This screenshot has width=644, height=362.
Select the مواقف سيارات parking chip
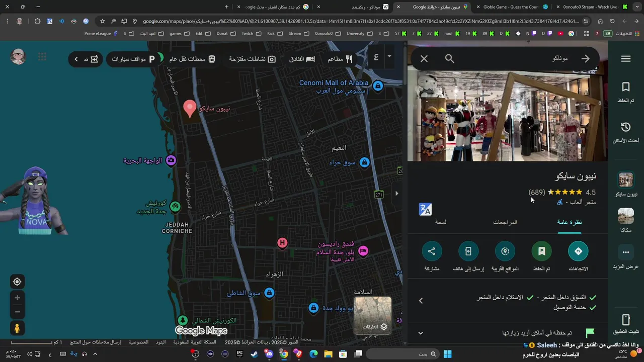coord(133,59)
